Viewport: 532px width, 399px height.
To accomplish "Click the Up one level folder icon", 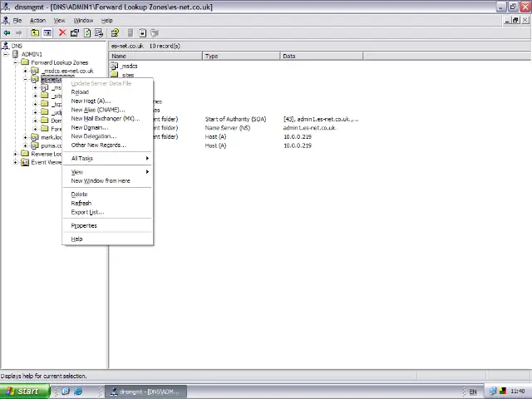I will (35, 33).
